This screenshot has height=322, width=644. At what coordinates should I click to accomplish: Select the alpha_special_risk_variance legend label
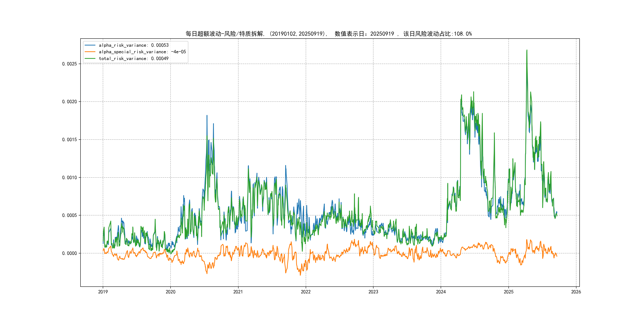142,52
